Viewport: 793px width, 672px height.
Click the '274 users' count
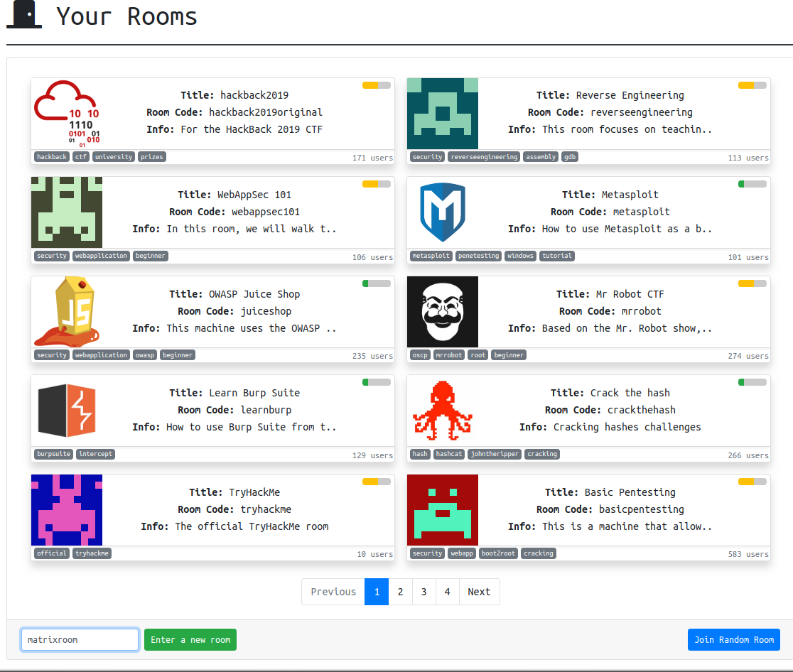tap(748, 356)
